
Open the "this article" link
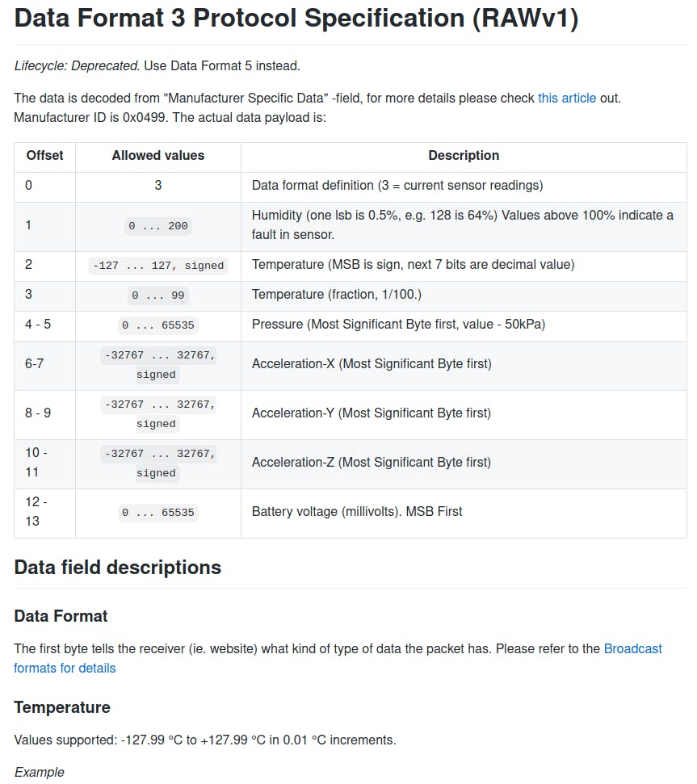tap(567, 98)
